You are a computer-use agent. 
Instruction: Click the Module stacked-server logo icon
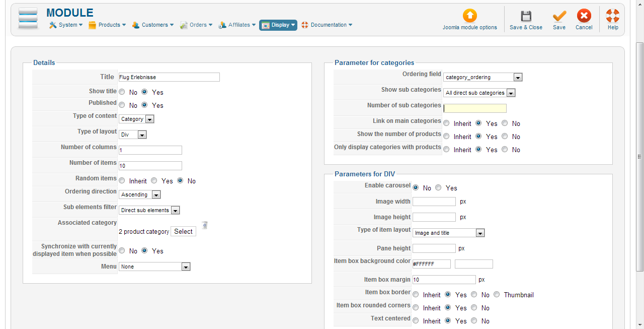click(x=28, y=20)
